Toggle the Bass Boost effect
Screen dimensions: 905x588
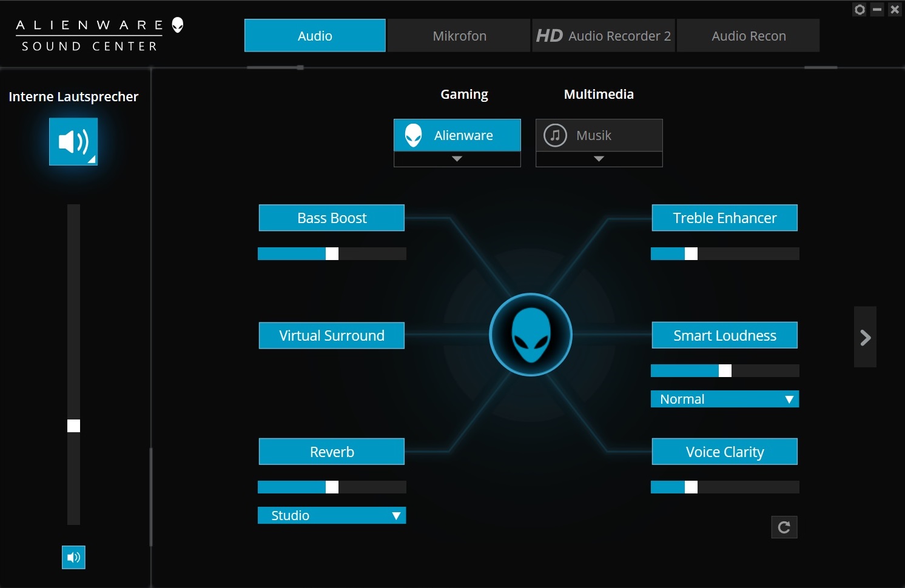(x=332, y=218)
